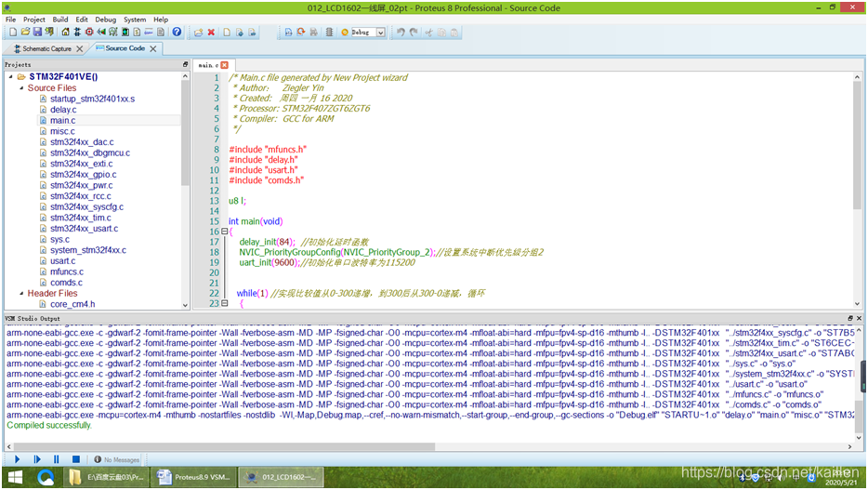Screen dimensions: 868x490
Task: Click the orange gear icon beside Debug
Action: click(x=345, y=33)
